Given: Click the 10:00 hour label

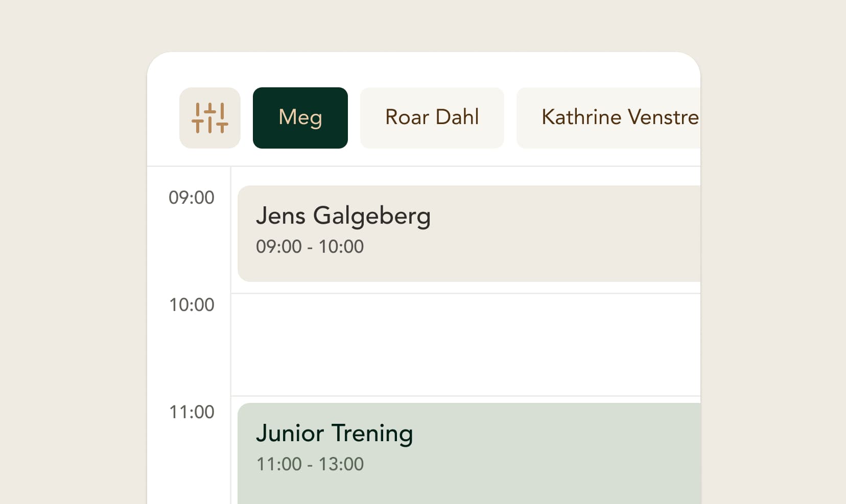Looking at the screenshot, I should [x=192, y=305].
